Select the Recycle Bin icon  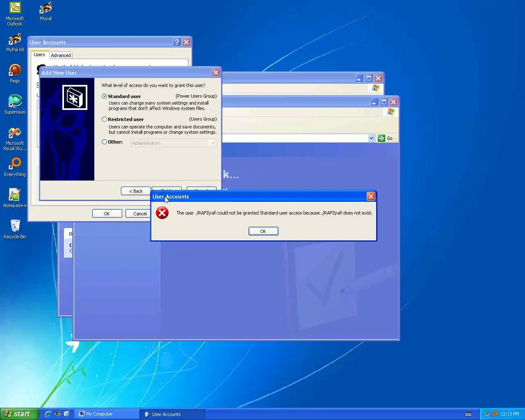pyautogui.click(x=15, y=230)
